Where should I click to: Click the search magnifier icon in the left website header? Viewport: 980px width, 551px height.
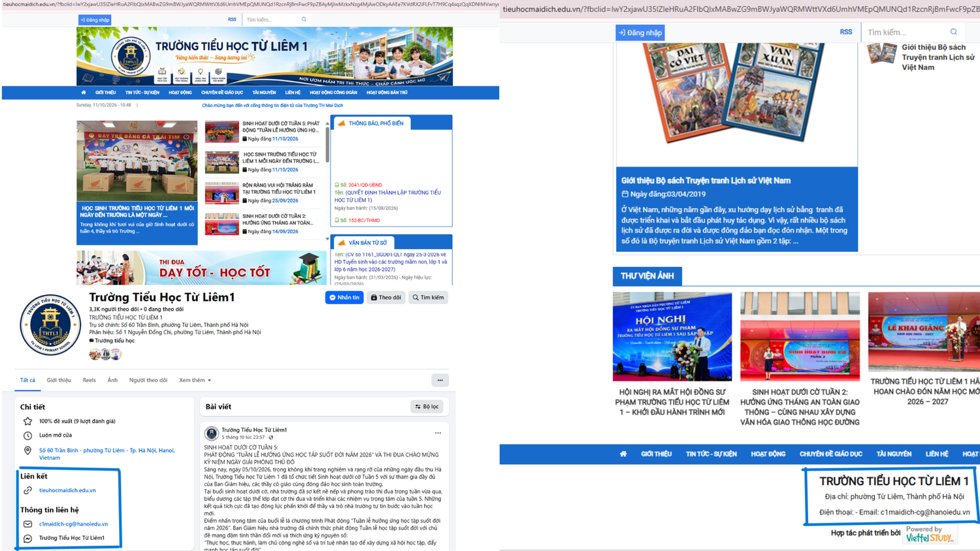[x=304, y=20]
